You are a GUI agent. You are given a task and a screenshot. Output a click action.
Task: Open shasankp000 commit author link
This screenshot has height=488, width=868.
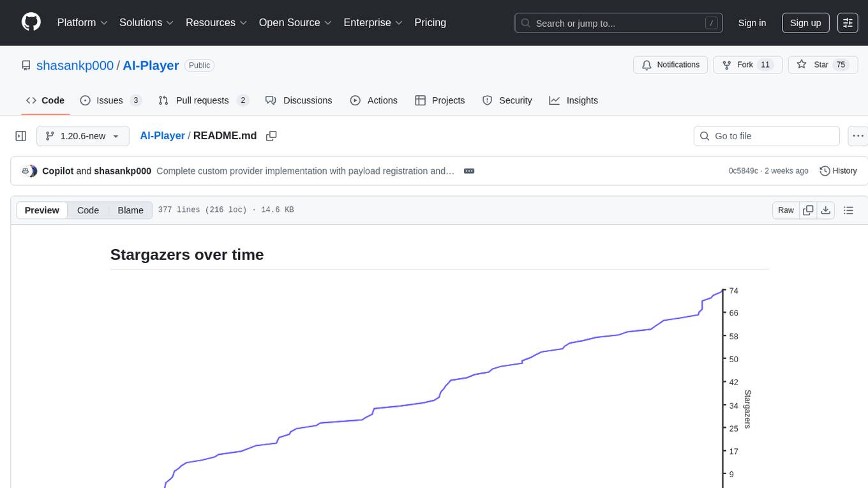point(123,171)
